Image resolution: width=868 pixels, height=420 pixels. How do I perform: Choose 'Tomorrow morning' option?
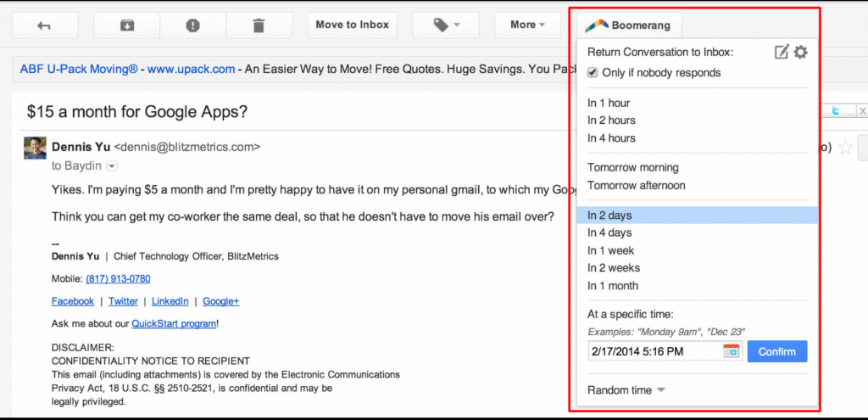coord(633,168)
